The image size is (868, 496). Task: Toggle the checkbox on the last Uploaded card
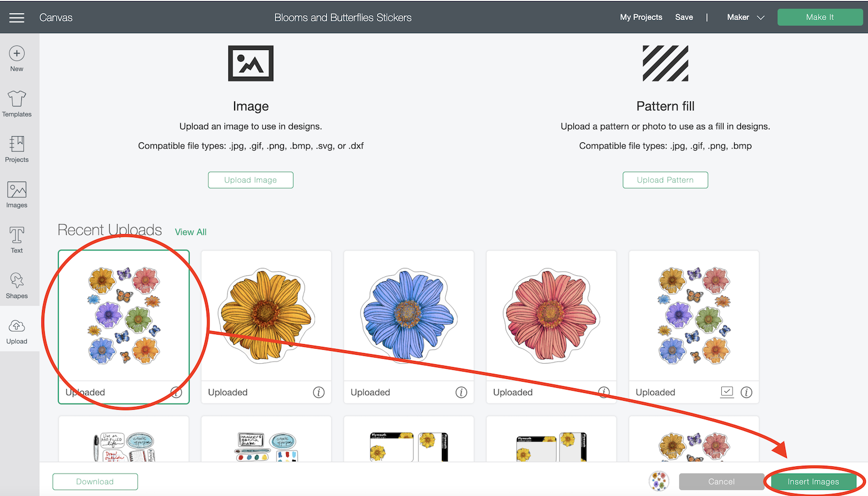pos(727,392)
